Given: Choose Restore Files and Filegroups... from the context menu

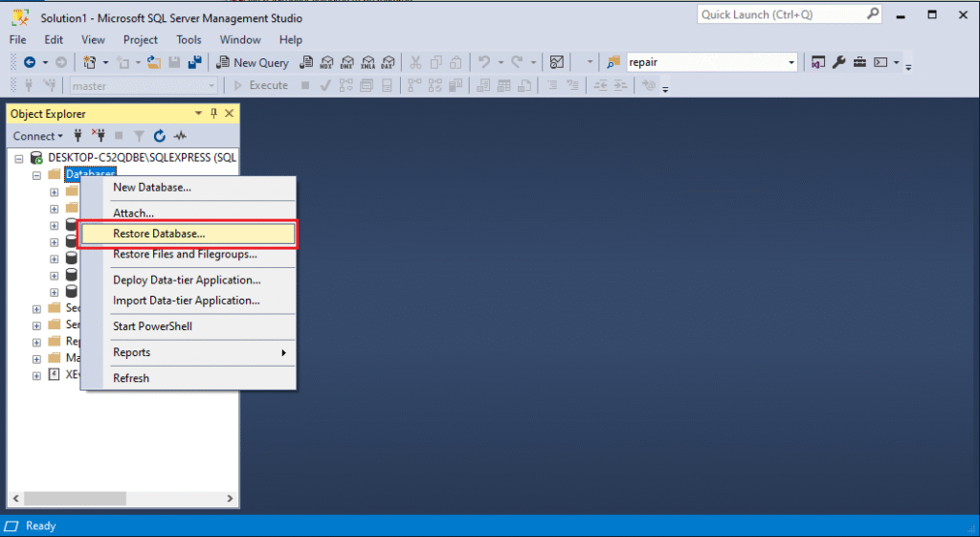Looking at the screenshot, I should (189, 255).
